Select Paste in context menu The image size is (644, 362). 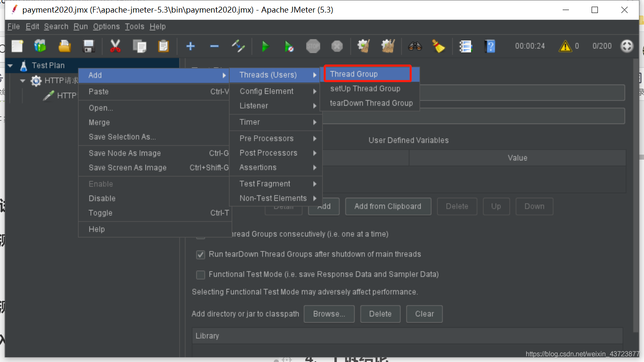(154, 92)
